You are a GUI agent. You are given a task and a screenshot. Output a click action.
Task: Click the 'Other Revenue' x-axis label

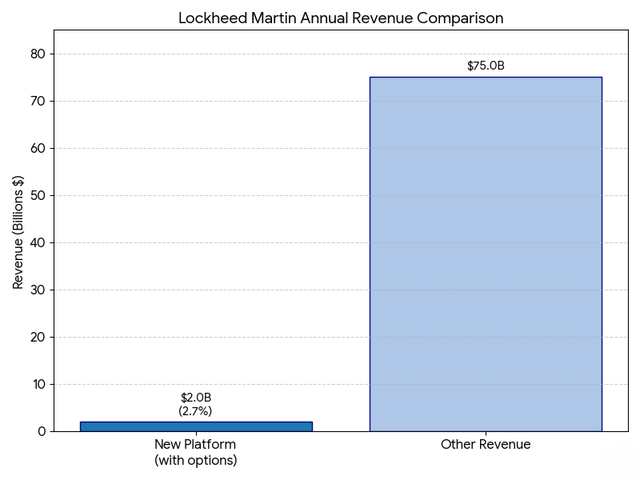pos(486,444)
